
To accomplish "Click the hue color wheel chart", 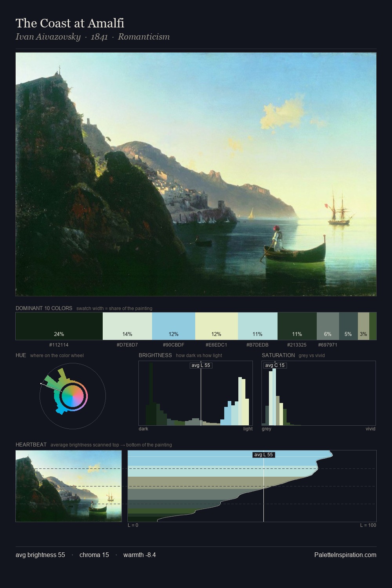I will click(x=73, y=396).
